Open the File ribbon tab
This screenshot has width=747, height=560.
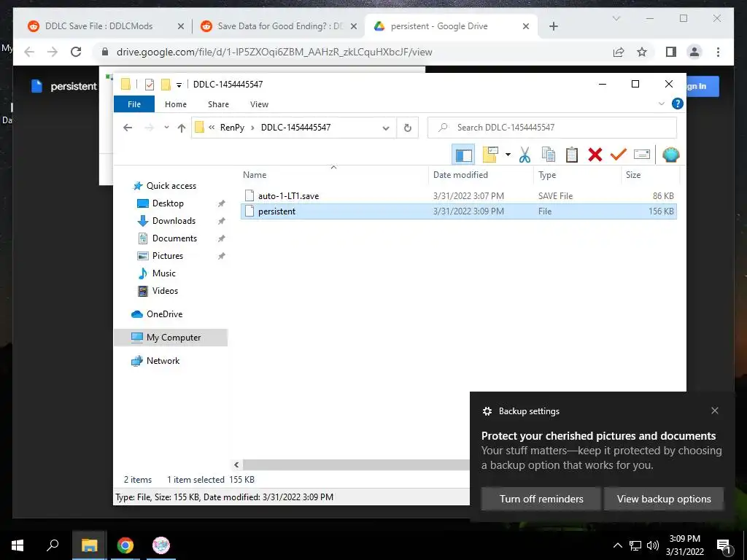[x=134, y=104]
